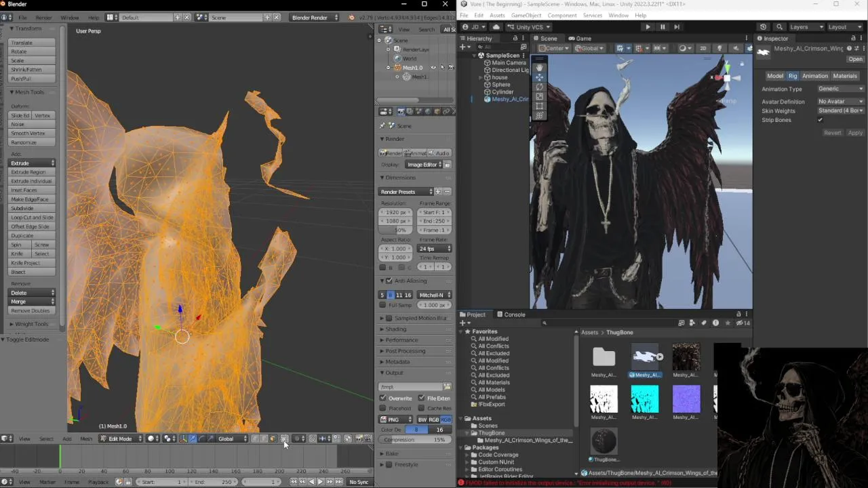
Task: Click Blender viewport shading sphere selector
Action: point(153,439)
